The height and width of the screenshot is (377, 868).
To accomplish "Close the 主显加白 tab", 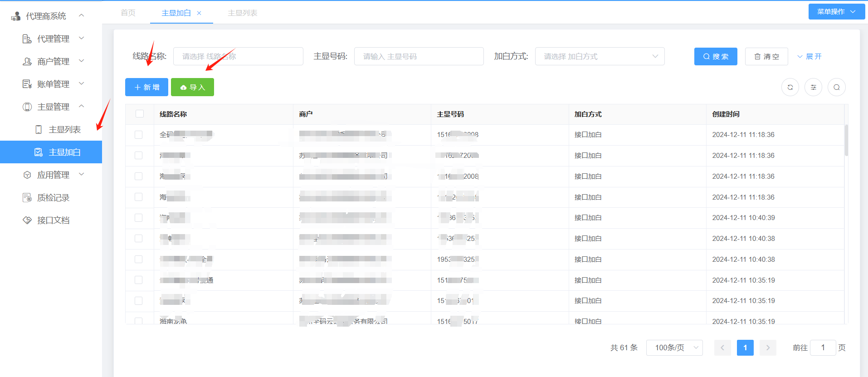I will [199, 13].
